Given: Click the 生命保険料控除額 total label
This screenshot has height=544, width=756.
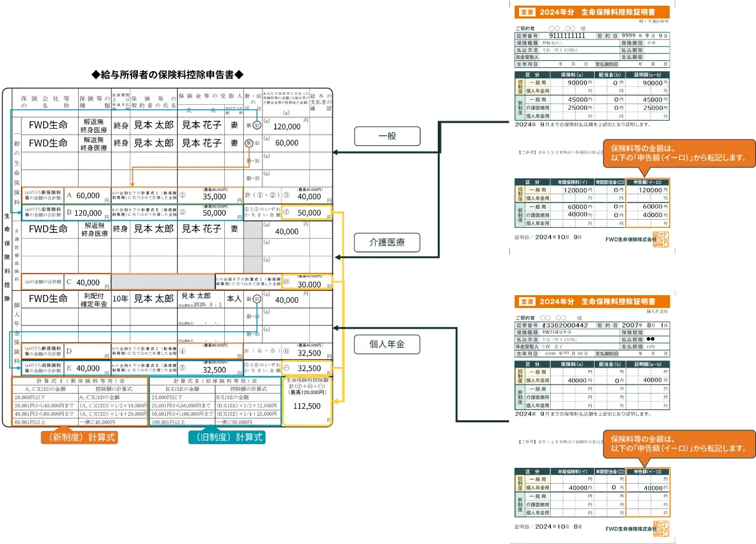Looking at the screenshot, I should [307, 380].
